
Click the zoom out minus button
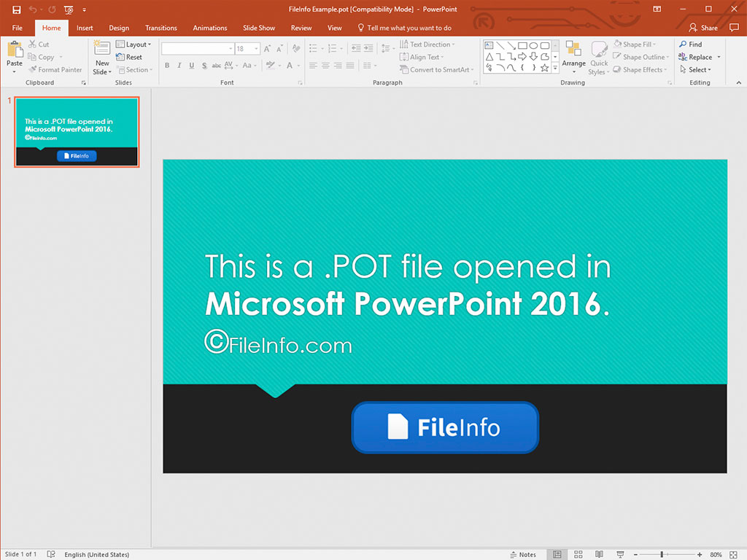635,554
